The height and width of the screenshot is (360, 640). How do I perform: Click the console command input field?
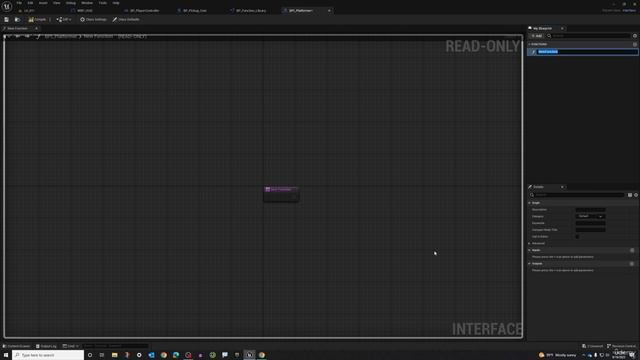pos(115,346)
